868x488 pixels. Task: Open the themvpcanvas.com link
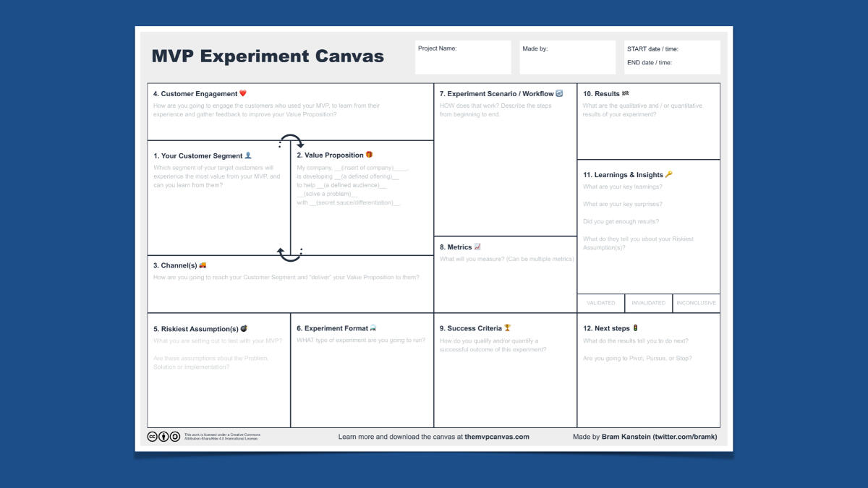(497, 437)
